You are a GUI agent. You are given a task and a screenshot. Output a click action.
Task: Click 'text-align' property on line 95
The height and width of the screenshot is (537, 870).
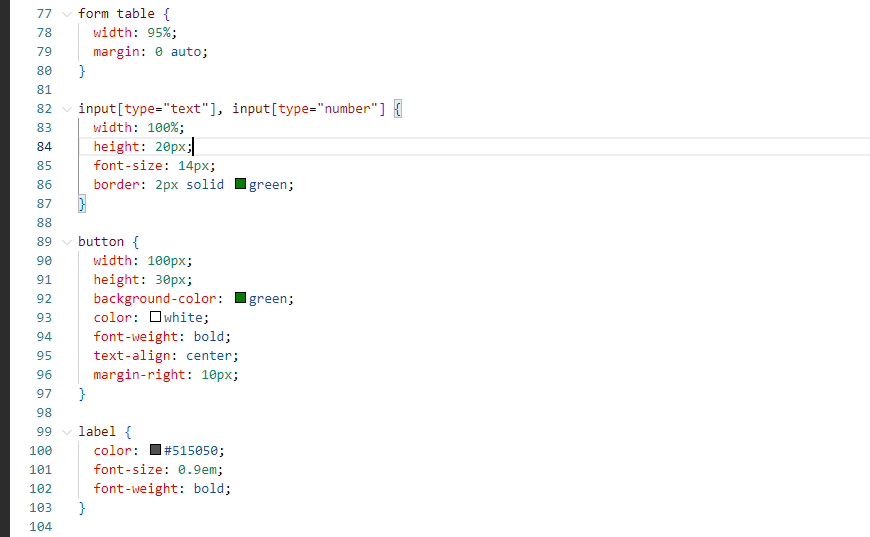(132, 356)
